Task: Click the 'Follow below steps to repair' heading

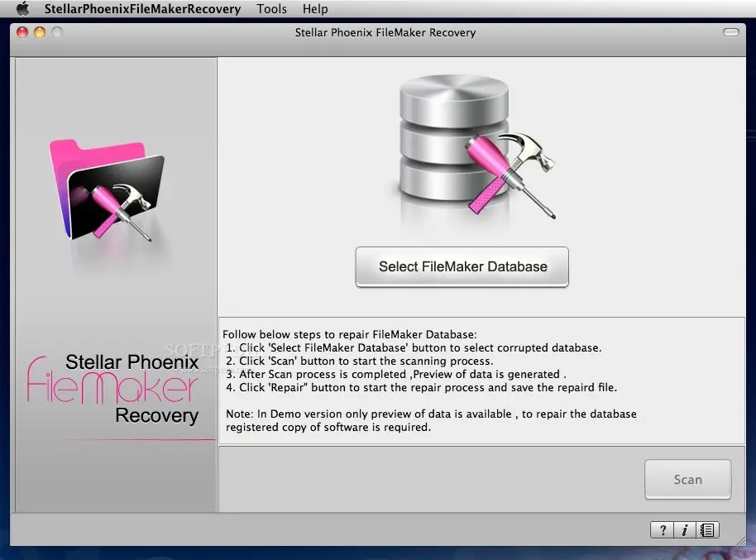Action: click(349, 334)
